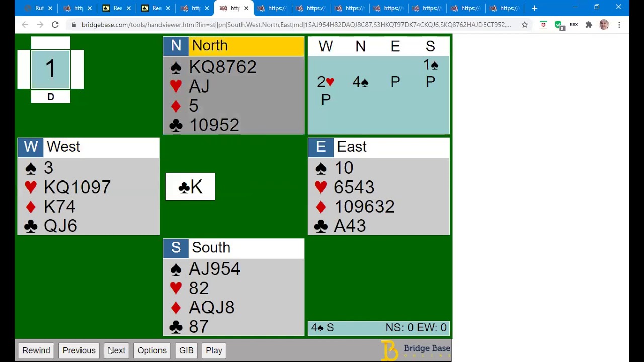Click the South seat label
This screenshot has width=644, height=362.
click(233, 248)
